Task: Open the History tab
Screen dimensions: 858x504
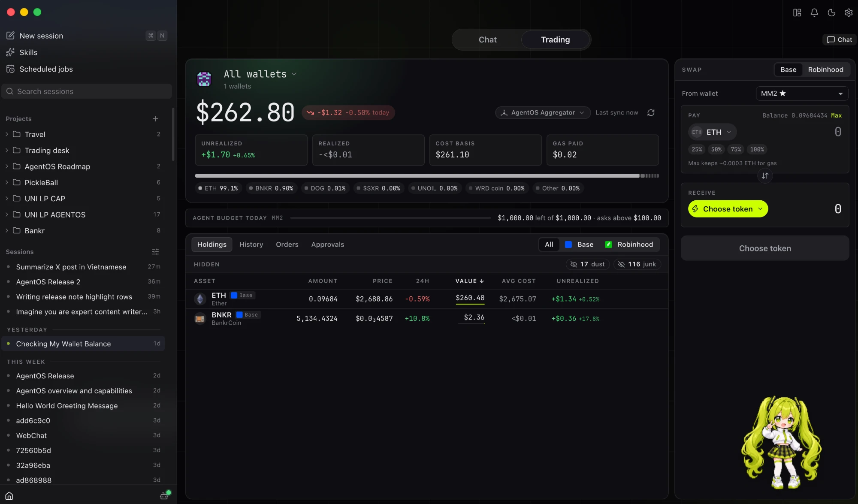Action: 251,244
